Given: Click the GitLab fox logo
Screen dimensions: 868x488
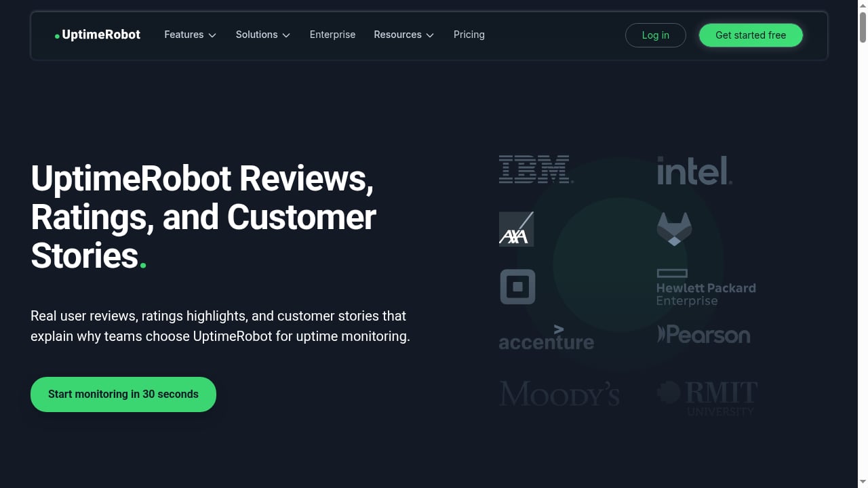Looking at the screenshot, I should click(x=674, y=229).
